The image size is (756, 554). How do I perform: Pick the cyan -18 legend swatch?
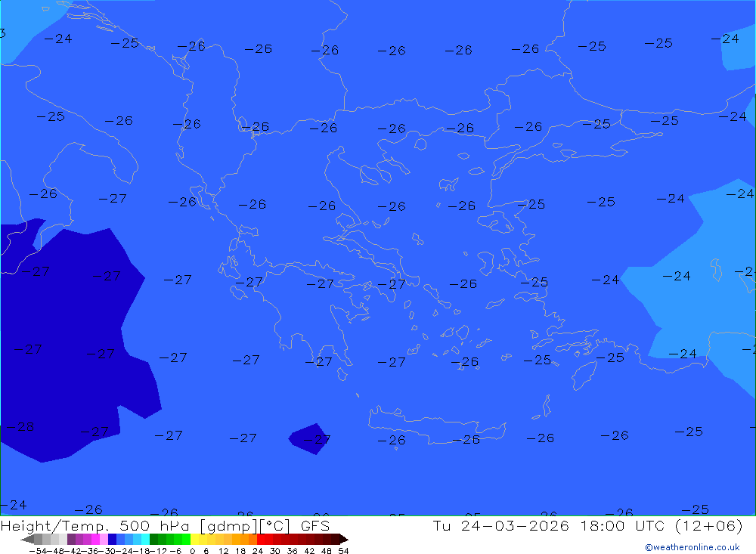click(x=145, y=539)
